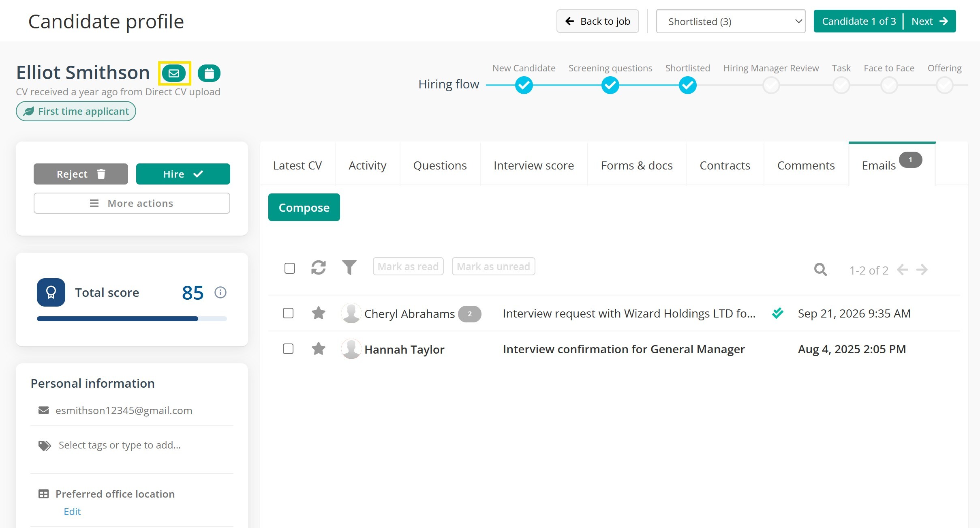This screenshot has height=528, width=980.
Task: Click the esmithson12345@gmail.com address
Action: pyautogui.click(x=124, y=410)
